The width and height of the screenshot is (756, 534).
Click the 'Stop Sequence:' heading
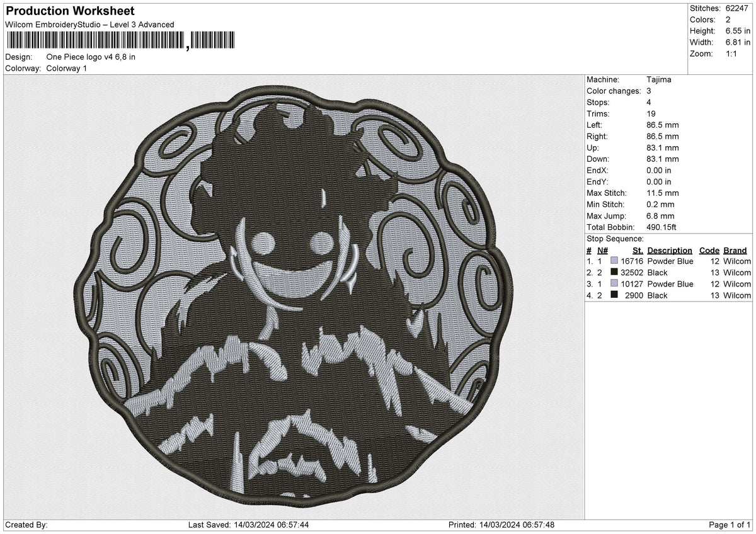pyautogui.click(x=615, y=239)
